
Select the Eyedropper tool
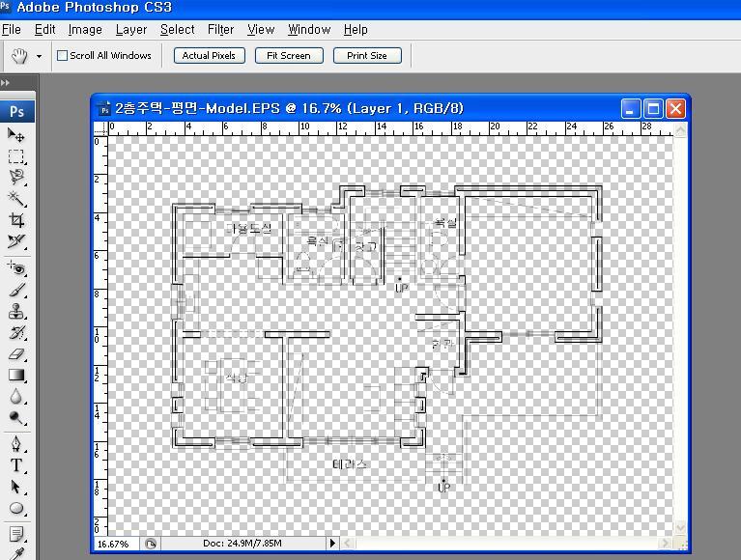16,553
